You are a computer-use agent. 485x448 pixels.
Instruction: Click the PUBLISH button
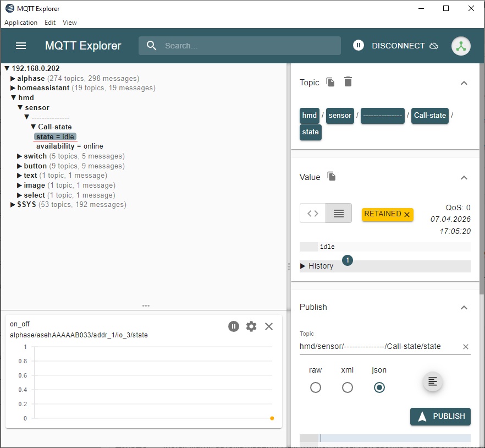tap(440, 417)
